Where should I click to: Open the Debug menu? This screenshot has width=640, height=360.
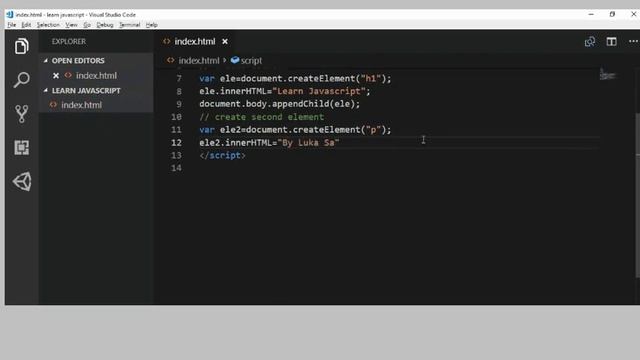[x=105, y=25]
